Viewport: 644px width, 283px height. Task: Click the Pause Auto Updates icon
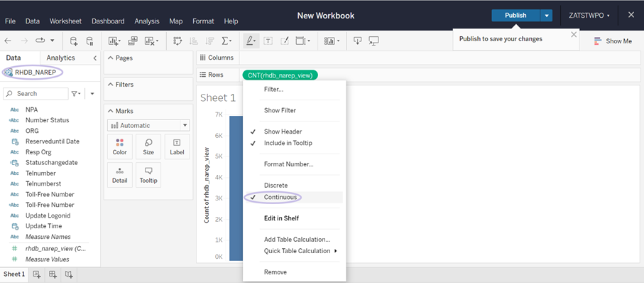89,41
